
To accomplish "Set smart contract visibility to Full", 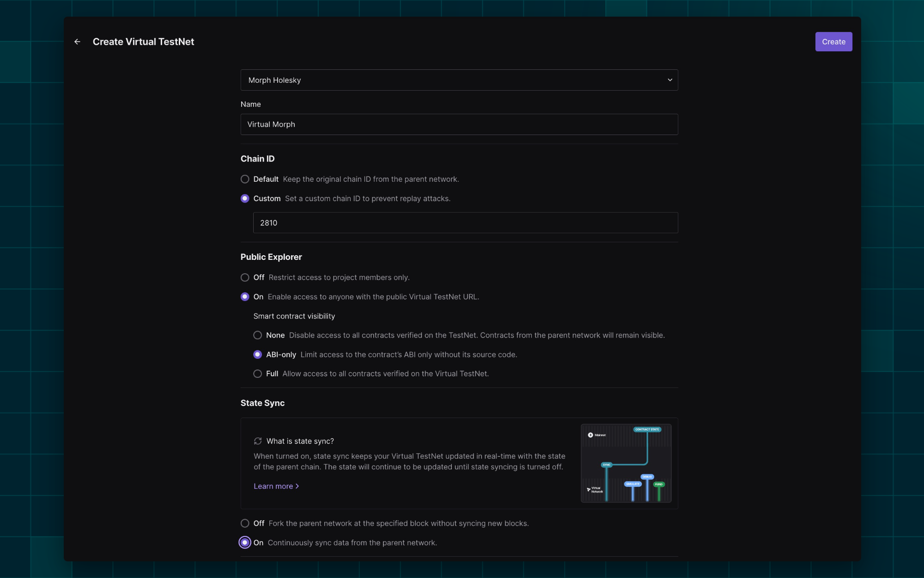I will pyautogui.click(x=257, y=374).
